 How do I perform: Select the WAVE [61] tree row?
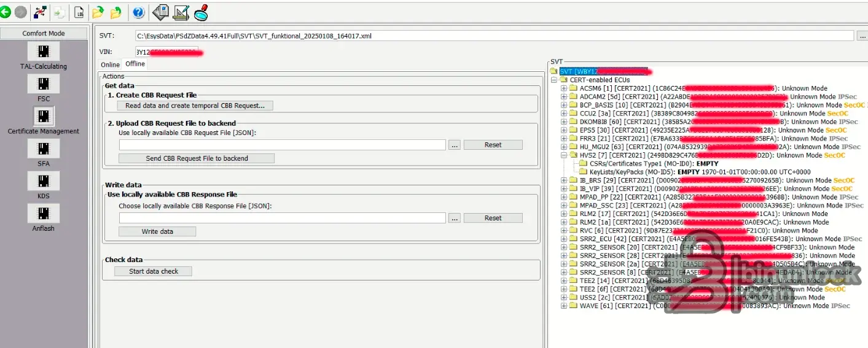click(x=710, y=306)
